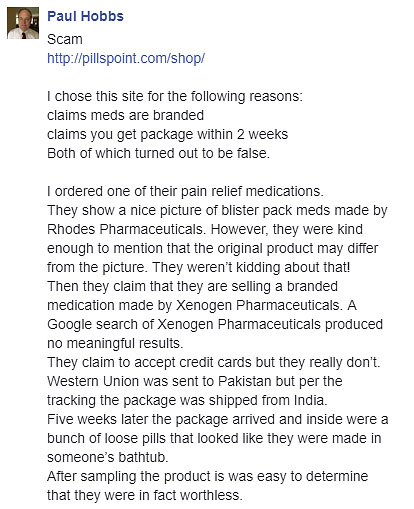Click 'claims you get package within 2 weeks'
The height and width of the screenshot is (509, 414).
167,135
